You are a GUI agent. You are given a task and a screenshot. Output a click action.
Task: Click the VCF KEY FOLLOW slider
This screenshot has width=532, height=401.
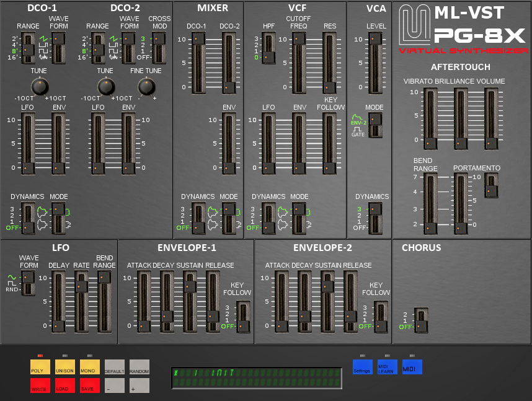(x=329, y=144)
